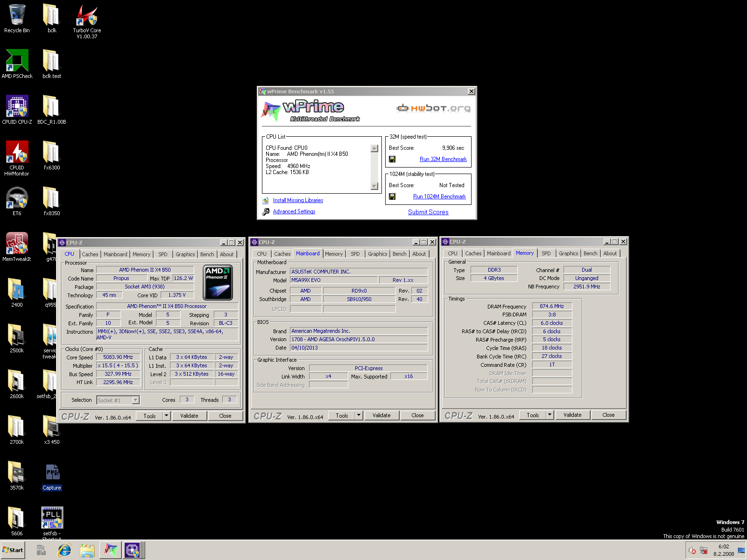Screen dimensions: 747x560
Task: Open the 2700k folder on desktop
Action: pyautogui.click(x=17, y=430)
